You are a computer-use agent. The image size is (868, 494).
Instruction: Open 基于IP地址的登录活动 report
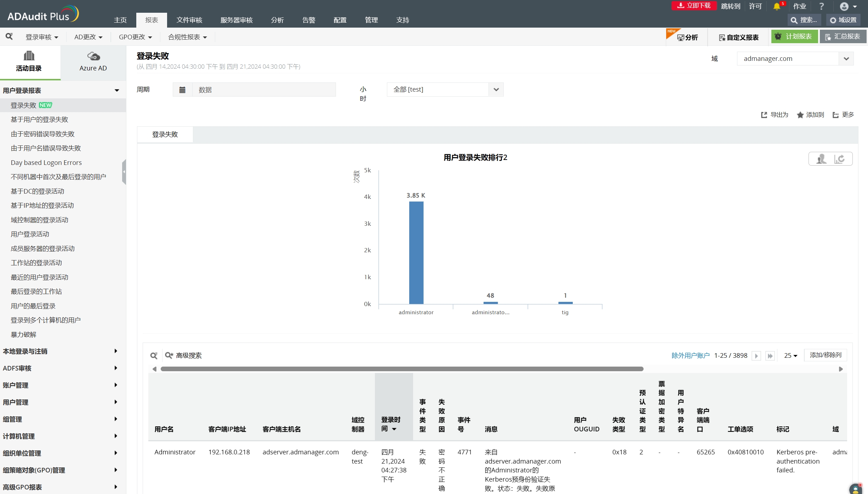tap(42, 206)
